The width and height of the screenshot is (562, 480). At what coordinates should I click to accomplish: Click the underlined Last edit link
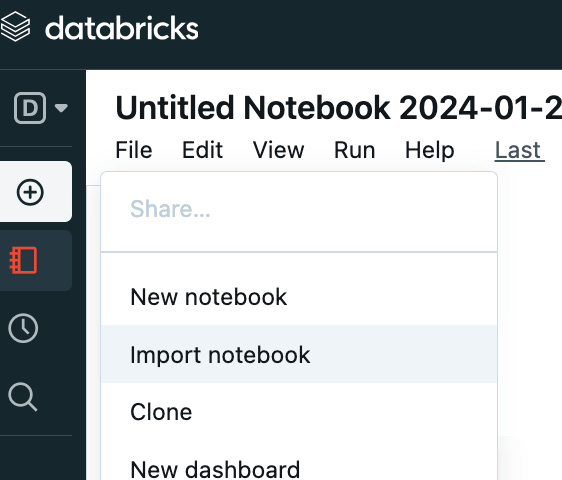coord(519,150)
